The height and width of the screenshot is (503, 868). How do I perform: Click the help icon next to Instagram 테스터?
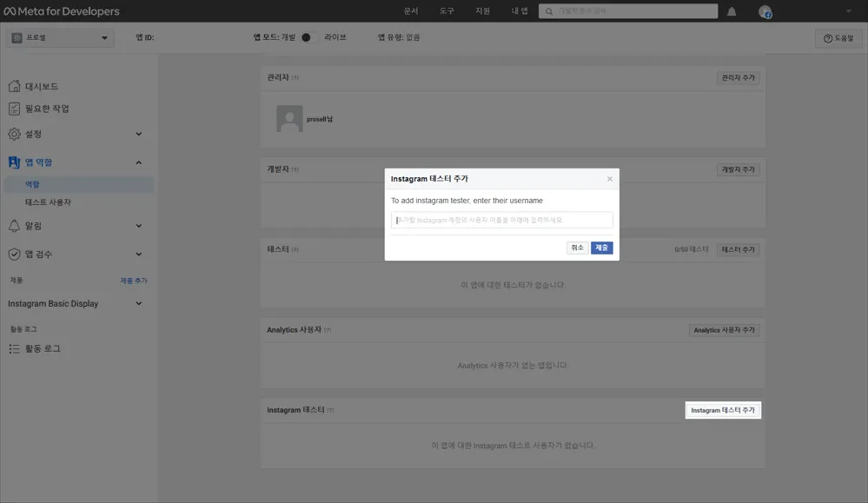pos(330,410)
